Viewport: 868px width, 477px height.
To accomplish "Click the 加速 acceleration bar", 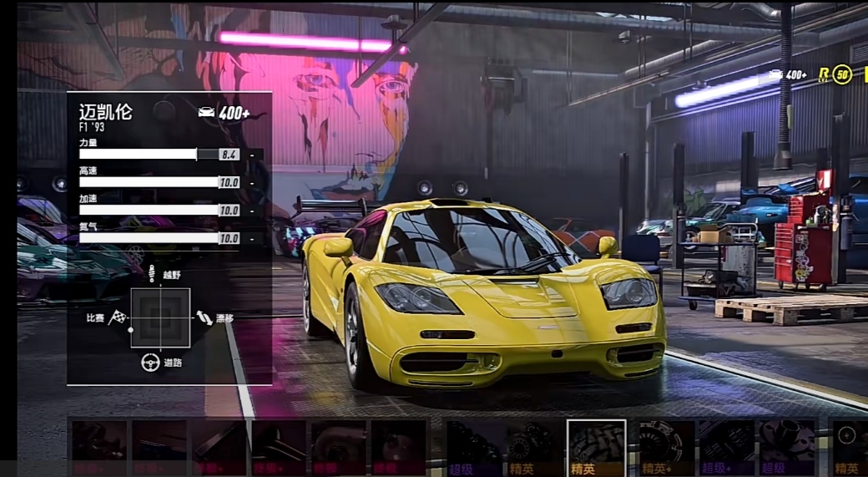I will point(159,211).
